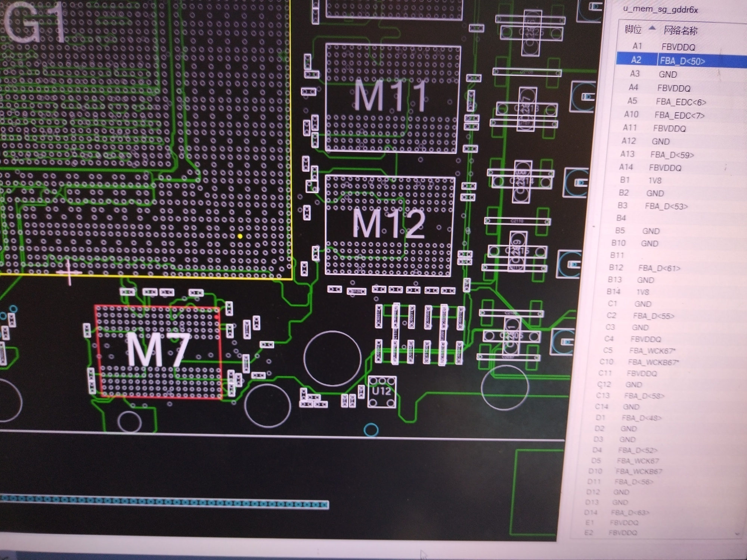The image size is (747, 560).
Task: Select the U12 four-pin component
Action: click(382, 392)
